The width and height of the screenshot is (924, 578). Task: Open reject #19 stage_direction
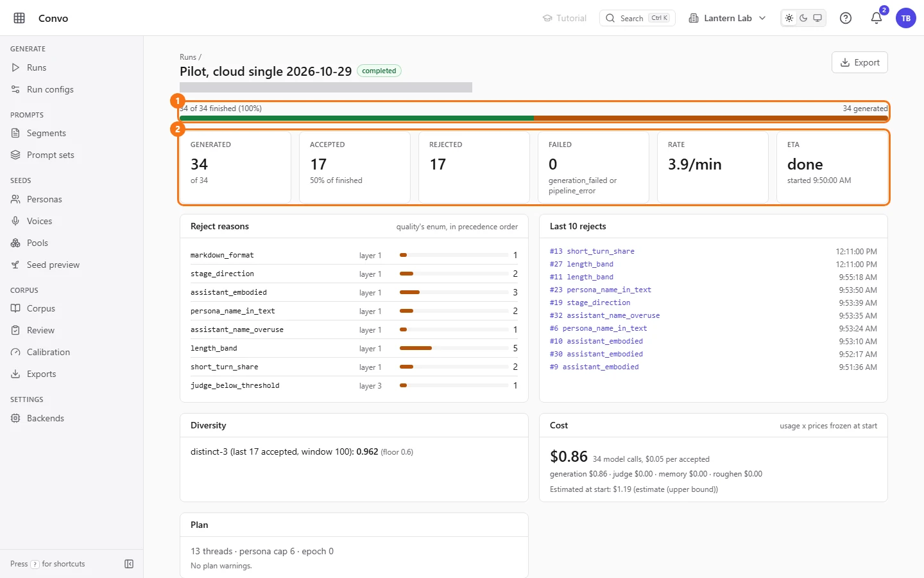click(x=590, y=302)
